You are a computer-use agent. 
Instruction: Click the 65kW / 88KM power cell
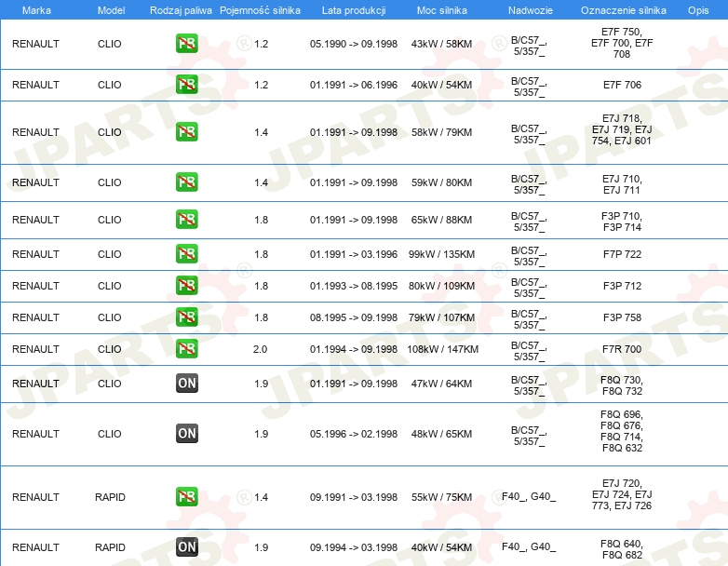click(441, 220)
